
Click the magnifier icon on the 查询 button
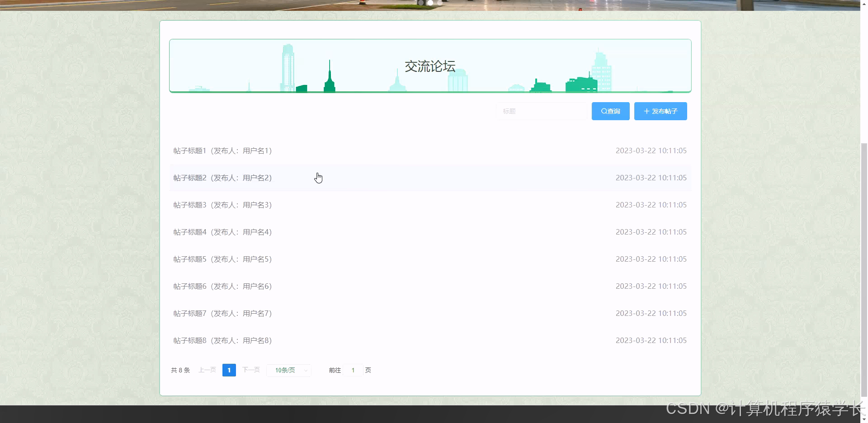pyautogui.click(x=604, y=111)
